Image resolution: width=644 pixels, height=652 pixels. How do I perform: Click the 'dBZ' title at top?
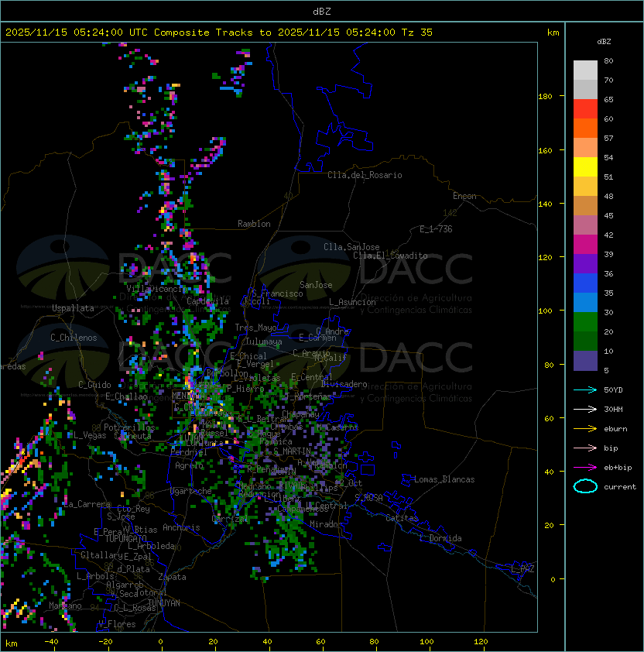322,11
